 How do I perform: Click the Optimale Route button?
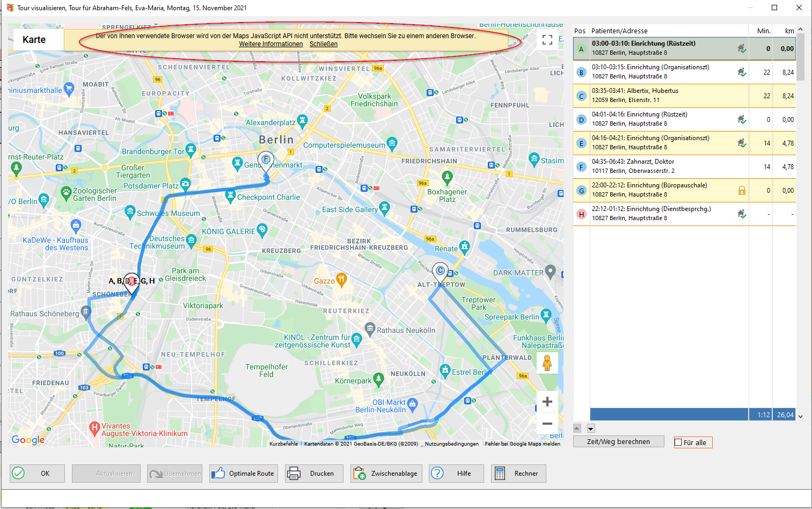[244, 474]
